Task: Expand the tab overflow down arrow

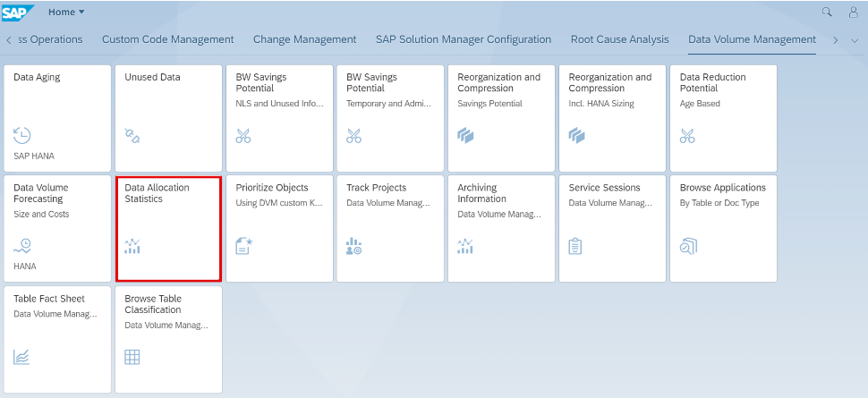Action: (855, 40)
